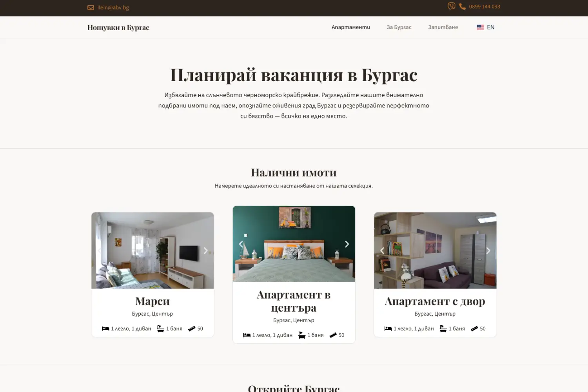Open the Запитване menu item
Viewport: 588px width, 392px height.
click(x=443, y=27)
